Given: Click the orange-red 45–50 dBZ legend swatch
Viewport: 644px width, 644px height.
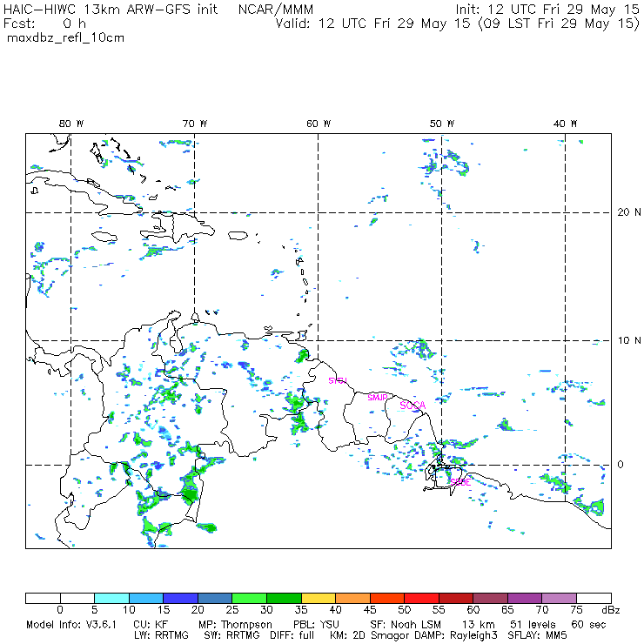Looking at the screenshot, I should (387, 598).
